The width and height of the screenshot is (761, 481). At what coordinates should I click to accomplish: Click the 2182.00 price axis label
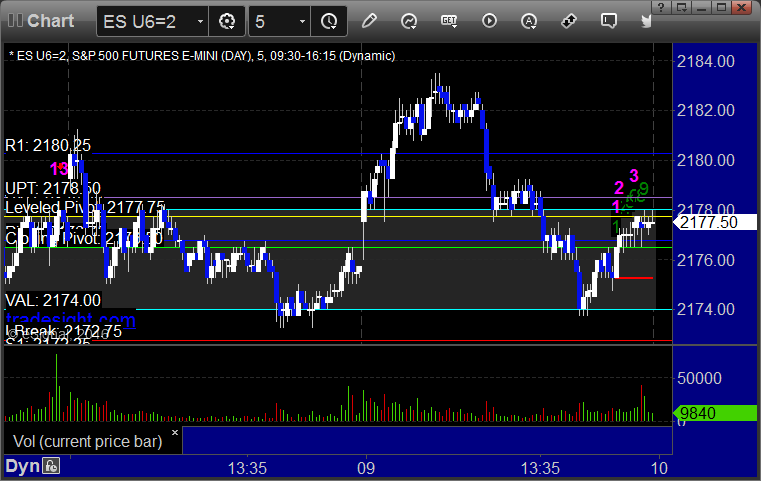point(706,111)
